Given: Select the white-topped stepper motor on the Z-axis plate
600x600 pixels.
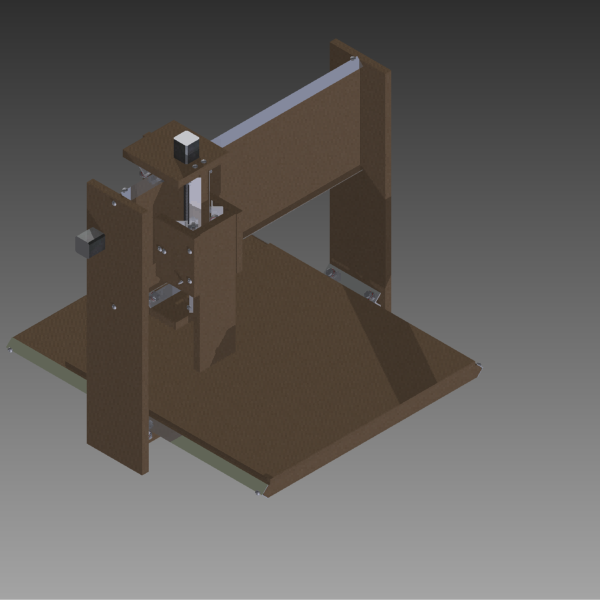Looking at the screenshot, I should coord(186,147).
